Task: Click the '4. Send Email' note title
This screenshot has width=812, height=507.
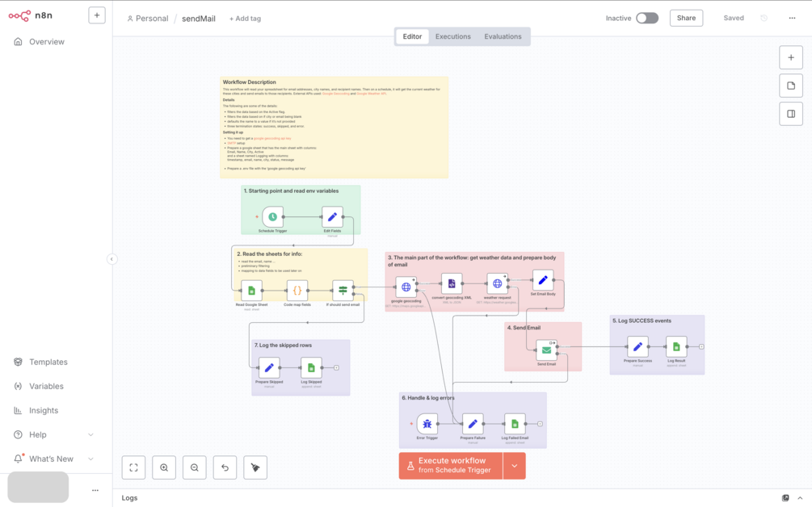Action: pyautogui.click(x=524, y=328)
